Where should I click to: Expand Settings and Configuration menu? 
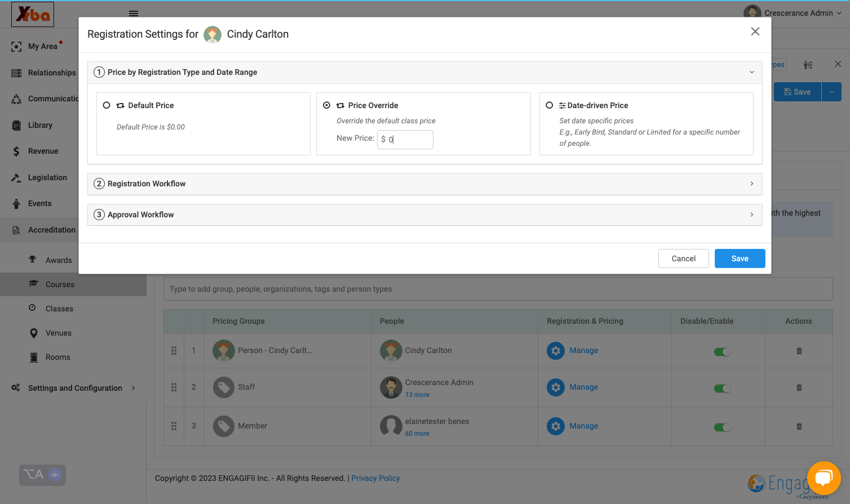click(73, 388)
